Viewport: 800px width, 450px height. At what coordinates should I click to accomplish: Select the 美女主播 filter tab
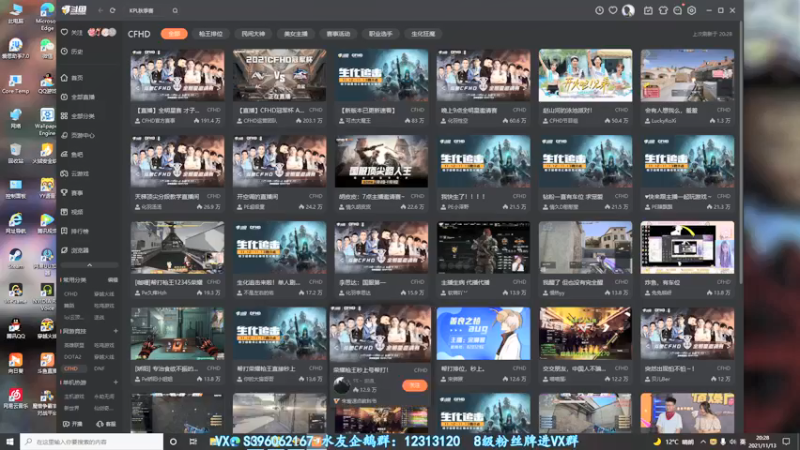click(295, 34)
